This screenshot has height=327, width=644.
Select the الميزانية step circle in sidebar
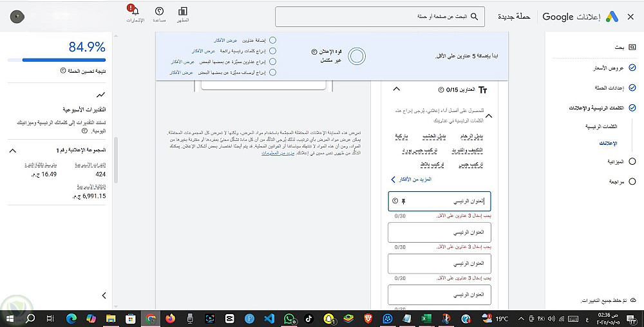click(632, 162)
